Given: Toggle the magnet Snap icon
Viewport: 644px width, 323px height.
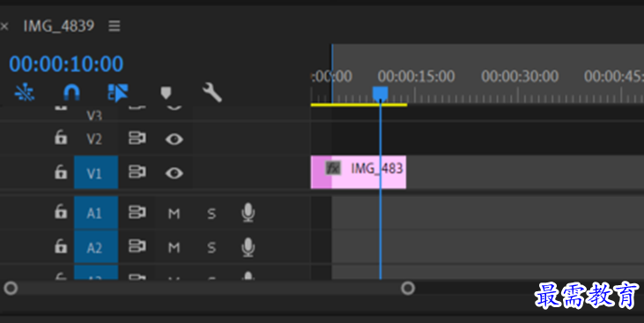Looking at the screenshot, I should (x=72, y=92).
